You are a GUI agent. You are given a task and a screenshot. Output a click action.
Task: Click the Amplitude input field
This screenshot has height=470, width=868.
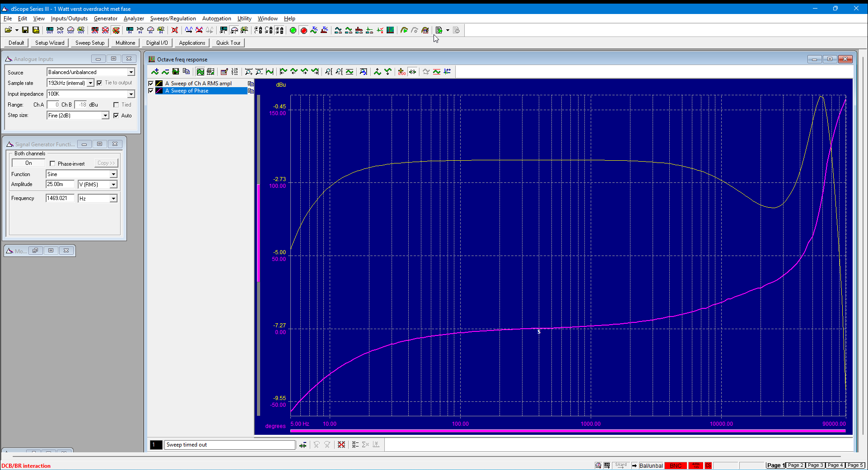coord(60,184)
